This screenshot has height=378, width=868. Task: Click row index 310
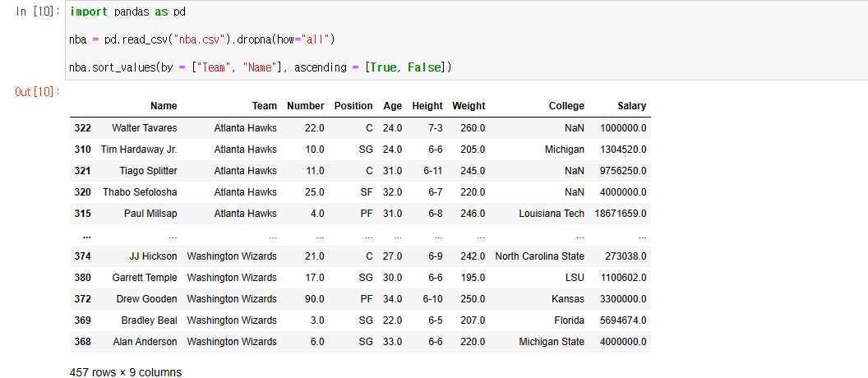coord(82,150)
